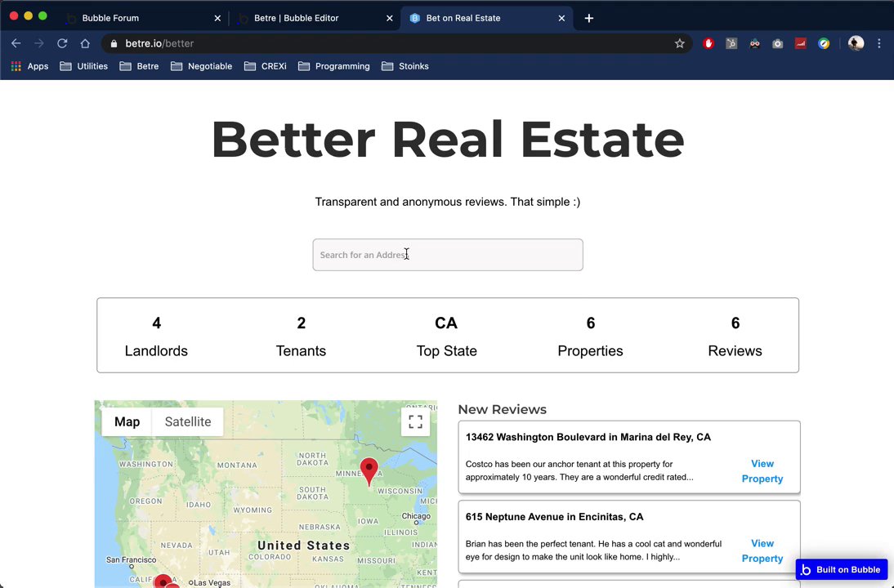View site security lock info
Screen dimensions: 894x588
(x=114, y=43)
